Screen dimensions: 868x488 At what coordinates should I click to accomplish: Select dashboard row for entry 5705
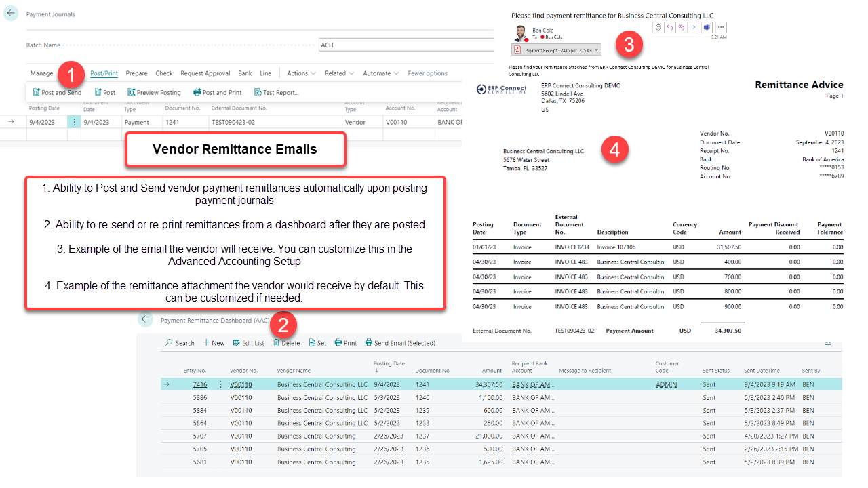(501, 449)
